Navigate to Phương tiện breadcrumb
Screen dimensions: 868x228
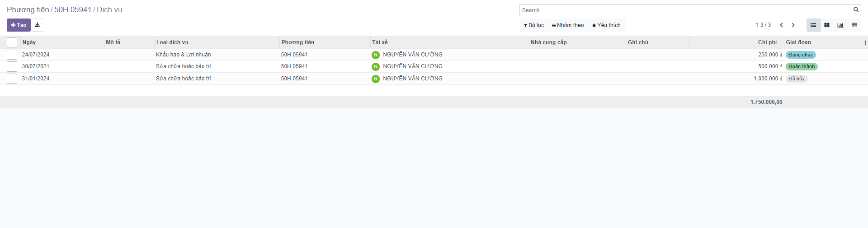28,10
